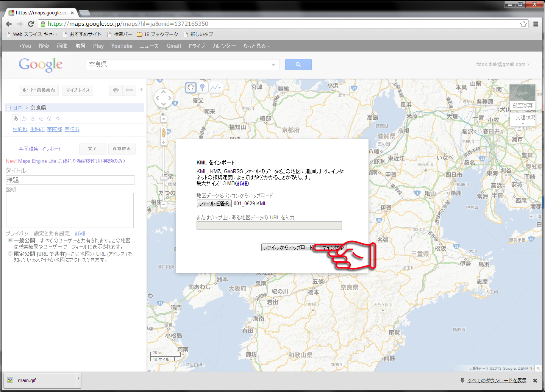Click the 完了 button

[x=92, y=149]
